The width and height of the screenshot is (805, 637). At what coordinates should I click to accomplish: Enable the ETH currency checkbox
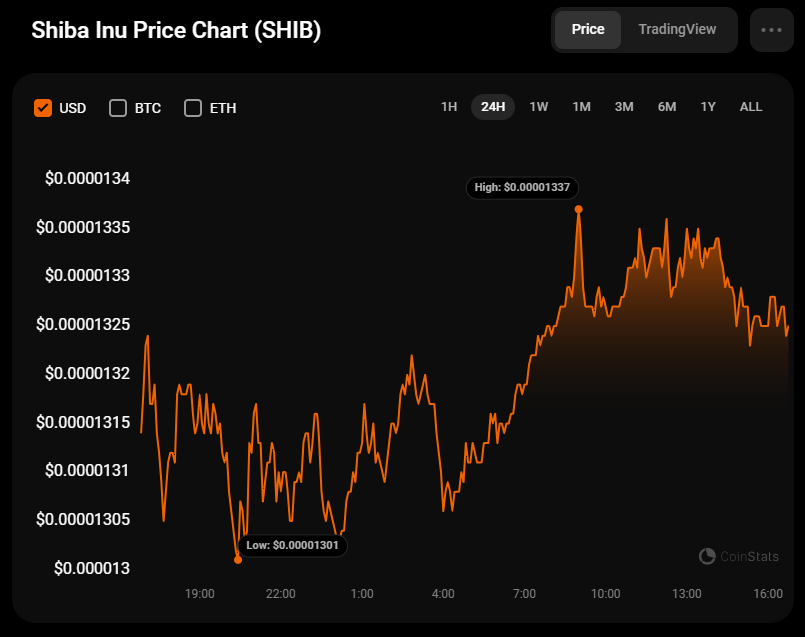(193, 108)
